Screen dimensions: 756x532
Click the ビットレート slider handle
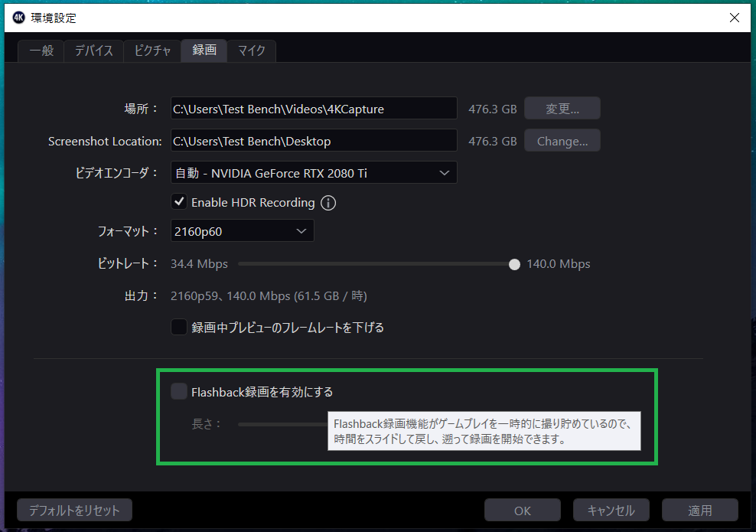pos(514,264)
